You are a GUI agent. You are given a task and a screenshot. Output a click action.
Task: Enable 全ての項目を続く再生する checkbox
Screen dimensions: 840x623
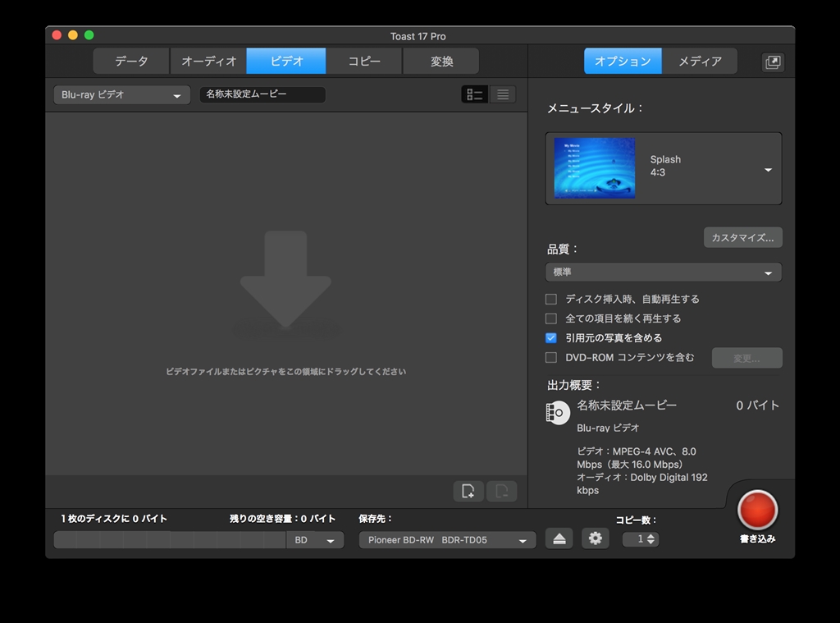pyautogui.click(x=551, y=318)
